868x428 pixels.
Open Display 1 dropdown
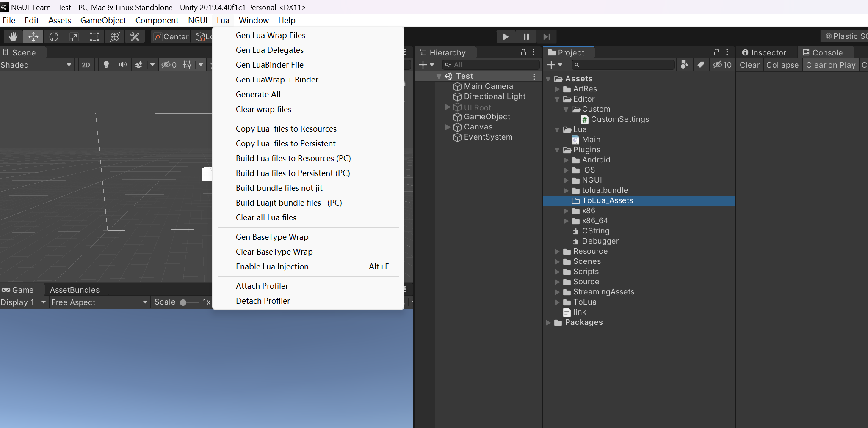pyautogui.click(x=23, y=302)
